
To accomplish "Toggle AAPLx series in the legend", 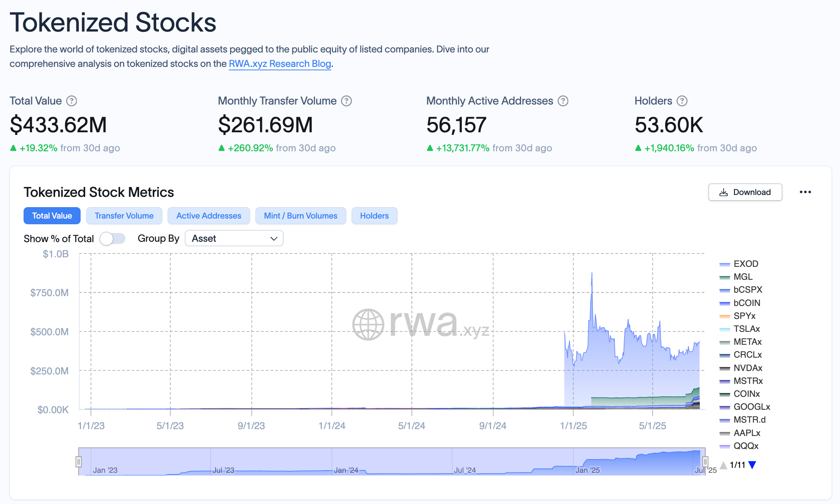I will (740, 433).
